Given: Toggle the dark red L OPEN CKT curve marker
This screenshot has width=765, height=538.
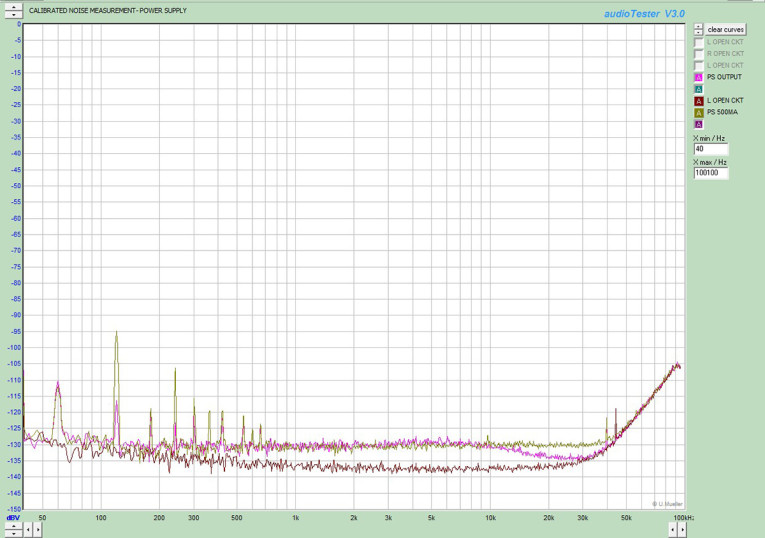Looking at the screenshot, I should pos(699,101).
